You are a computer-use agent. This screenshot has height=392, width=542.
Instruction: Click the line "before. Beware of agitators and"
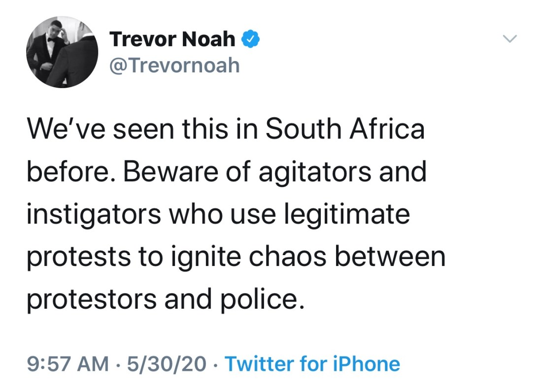[x=226, y=172]
